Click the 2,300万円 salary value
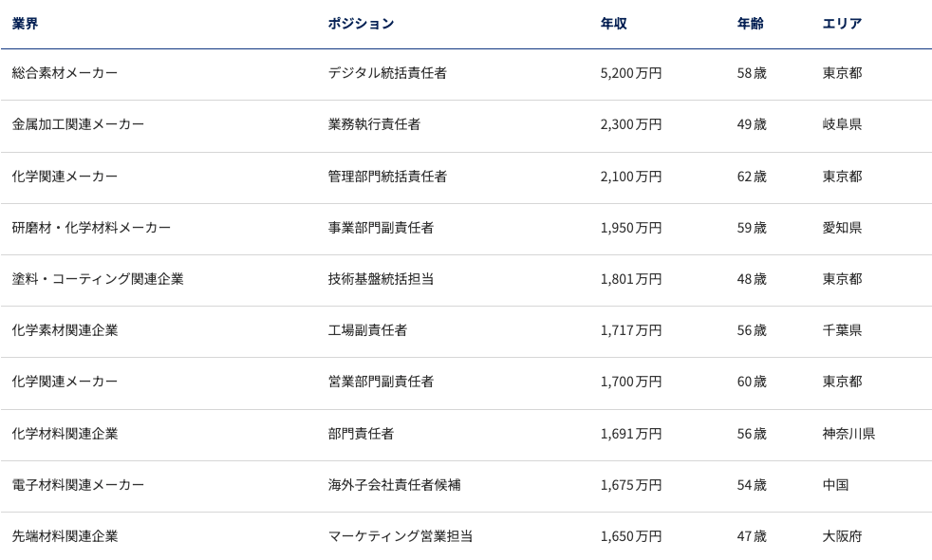 [631, 124]
